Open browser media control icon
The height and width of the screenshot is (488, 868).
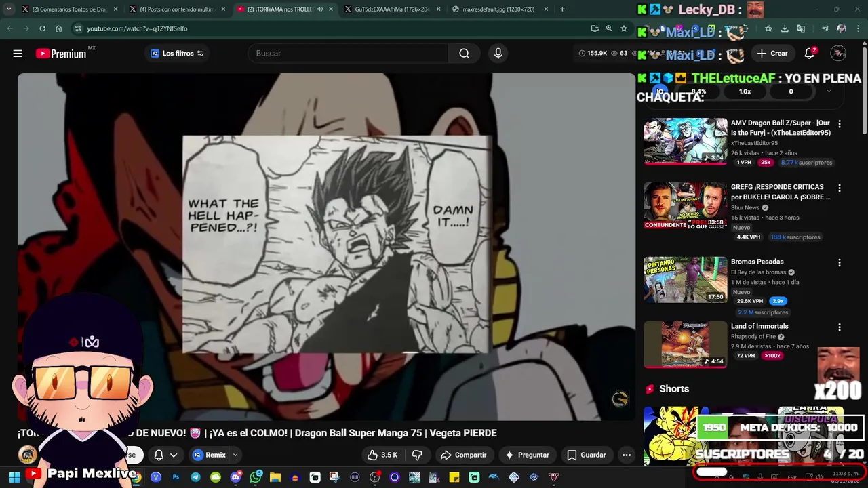click(x=825, y=28)
